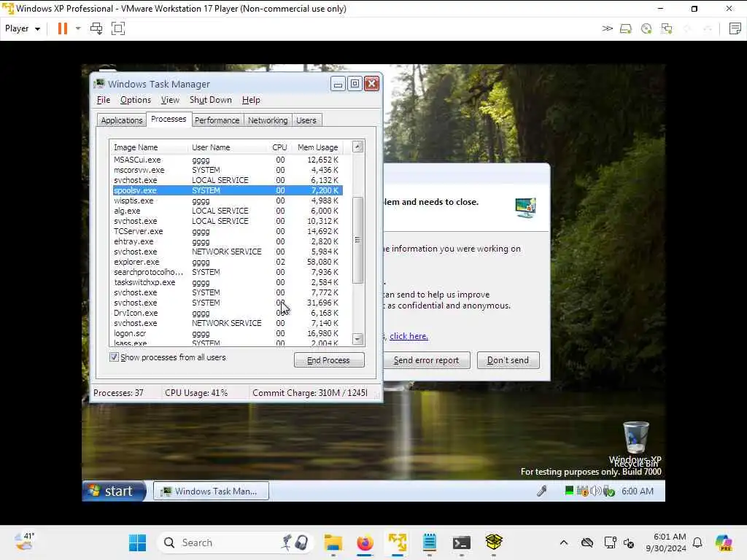747x560 pixels.
Task: Open the weather widget showing 41°
Action: click(24, 542)
